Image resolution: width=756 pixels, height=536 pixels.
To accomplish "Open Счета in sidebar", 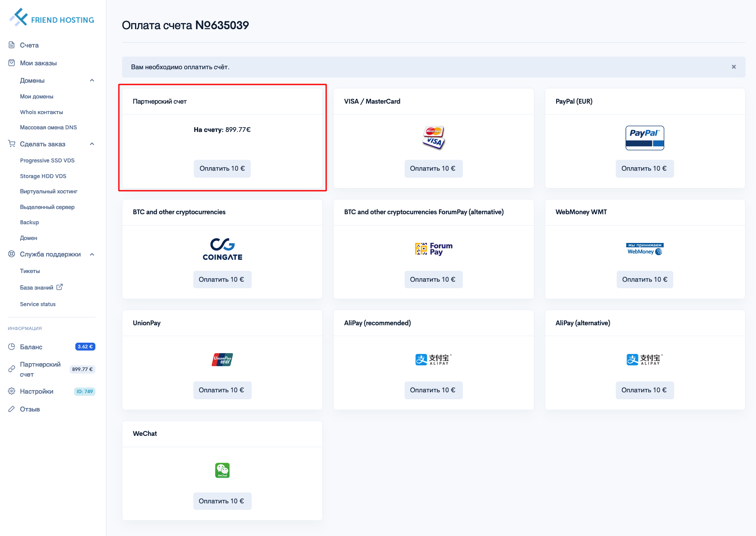I will pyautogui.click(x=29, y=45).
